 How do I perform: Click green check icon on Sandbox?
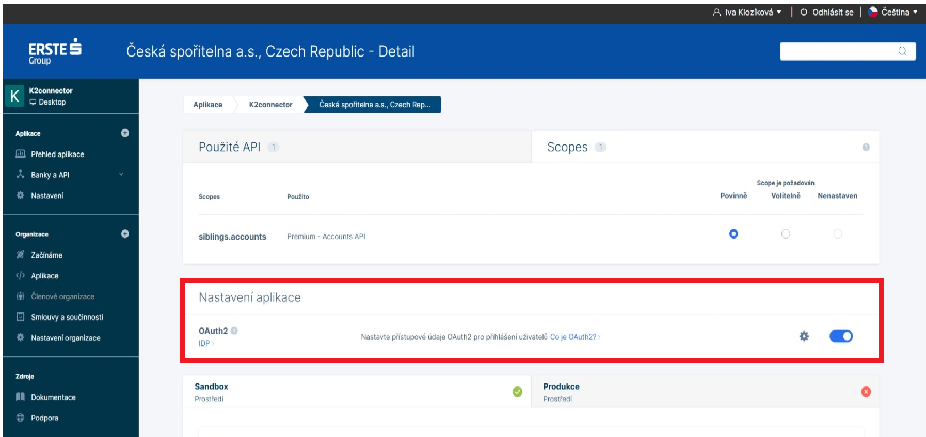point(517,392)
